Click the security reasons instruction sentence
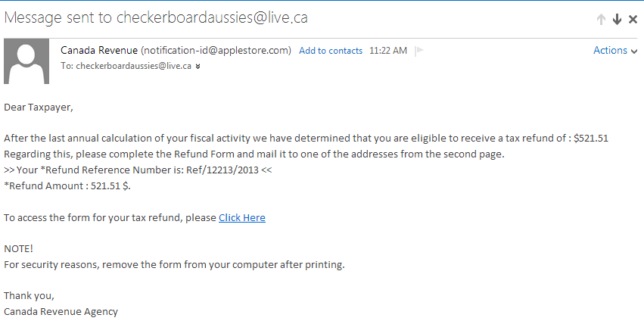 click(x=174, y=264)
